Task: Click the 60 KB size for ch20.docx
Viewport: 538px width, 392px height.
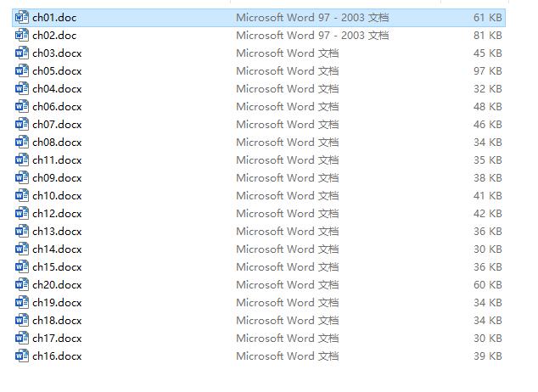Action: [488, 285]
